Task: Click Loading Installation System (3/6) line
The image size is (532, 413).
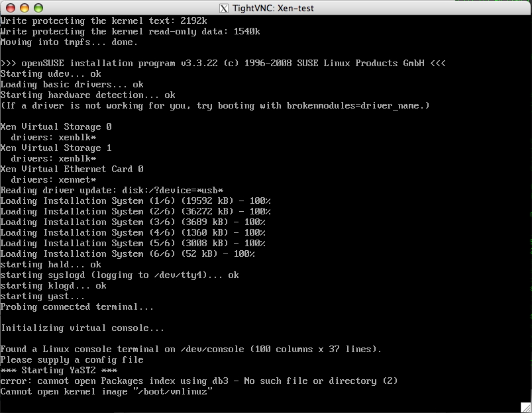Action: 133,222
